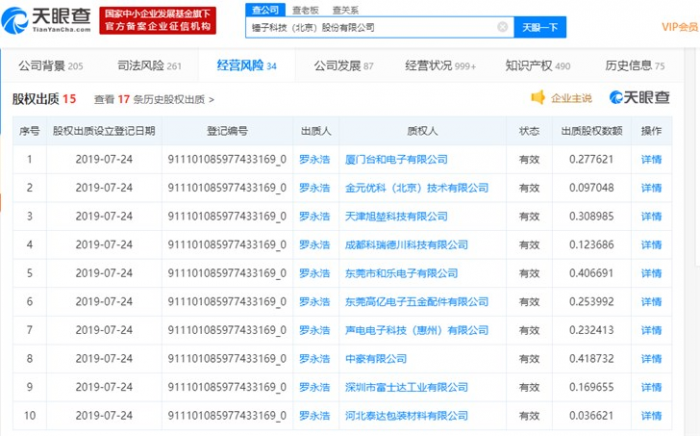
Task: Click the 企业主说 speaker icon
Action: pos(538,98)
